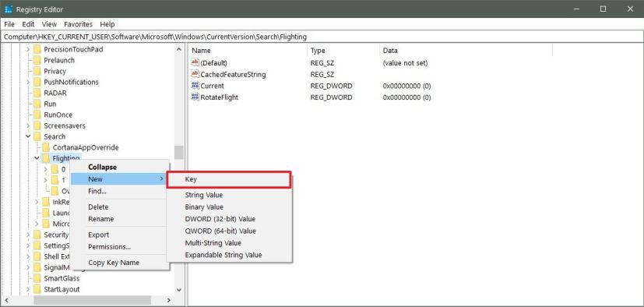Click the PrecisionTouchPad folder icon

tap(37, 49)
